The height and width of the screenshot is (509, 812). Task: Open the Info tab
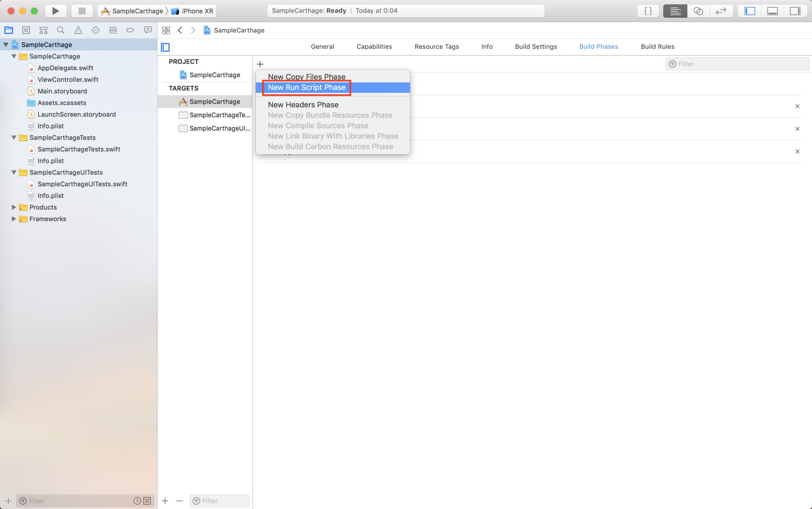pos(487,47)
